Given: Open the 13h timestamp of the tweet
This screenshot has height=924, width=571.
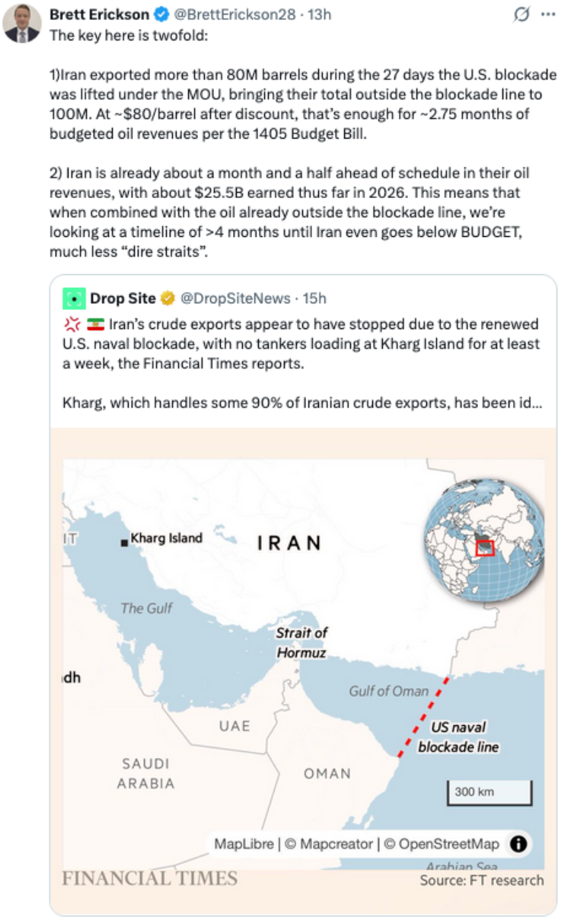Looking at the screenshot, I should tap(319, 14).
